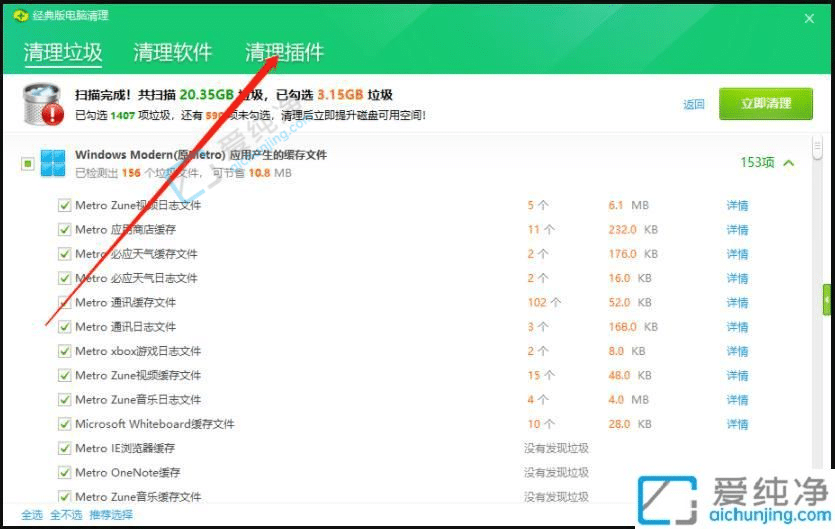Image resolution: width=835 pixels, height=529 pixels.
Task: Uncheck Metro 必应天气日志文件 checkbox
Action: coord(64,278)
